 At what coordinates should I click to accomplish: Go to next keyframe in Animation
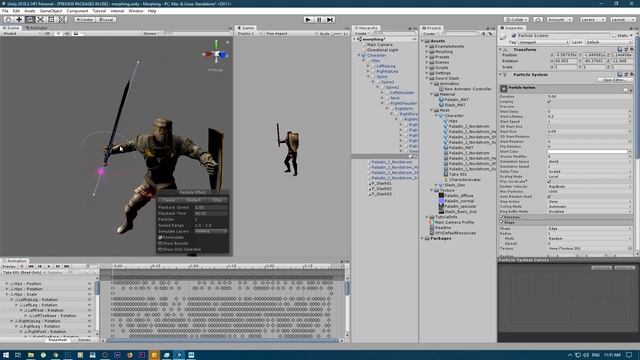58,266
